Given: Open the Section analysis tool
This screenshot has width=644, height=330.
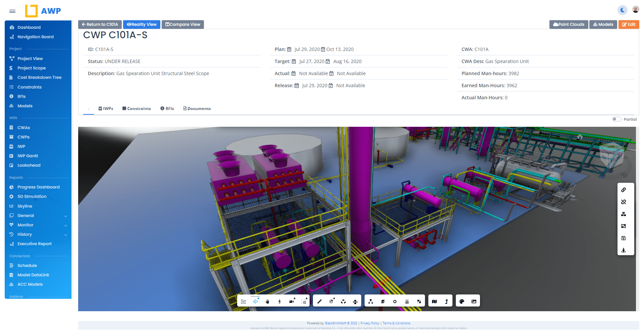Looking at the screenshot, I should pos(331,301).
